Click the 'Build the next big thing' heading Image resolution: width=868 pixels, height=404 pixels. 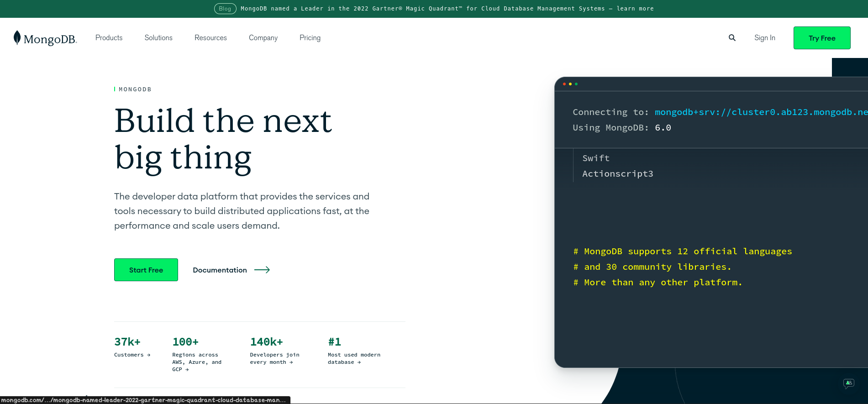223,140
